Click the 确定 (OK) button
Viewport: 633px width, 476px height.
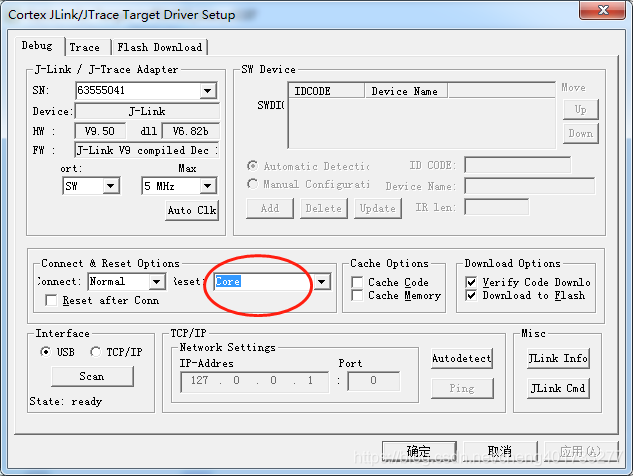(x=419, y=451)
